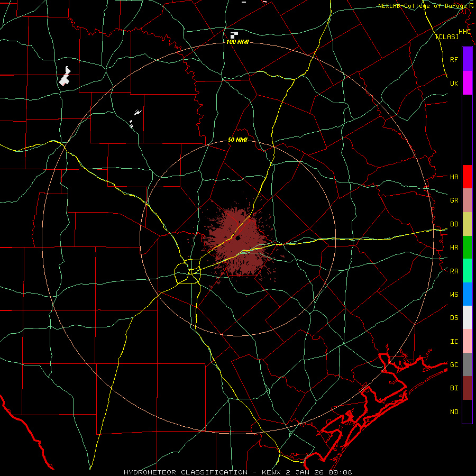Image resolution: width=476 pixels, height=476 pixels.
Task: Click the RF text label in legend
Action: (454, 59)
